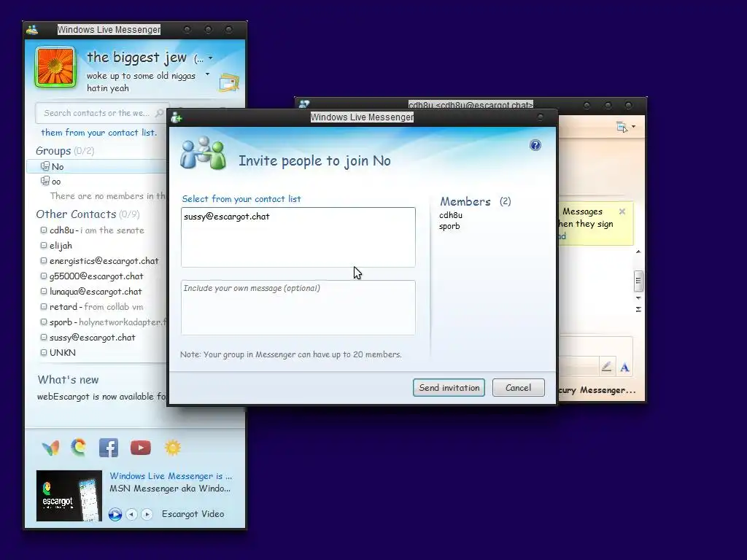Play the Escargot Video
Screen dimensions: 747x560
coord(115,514)
